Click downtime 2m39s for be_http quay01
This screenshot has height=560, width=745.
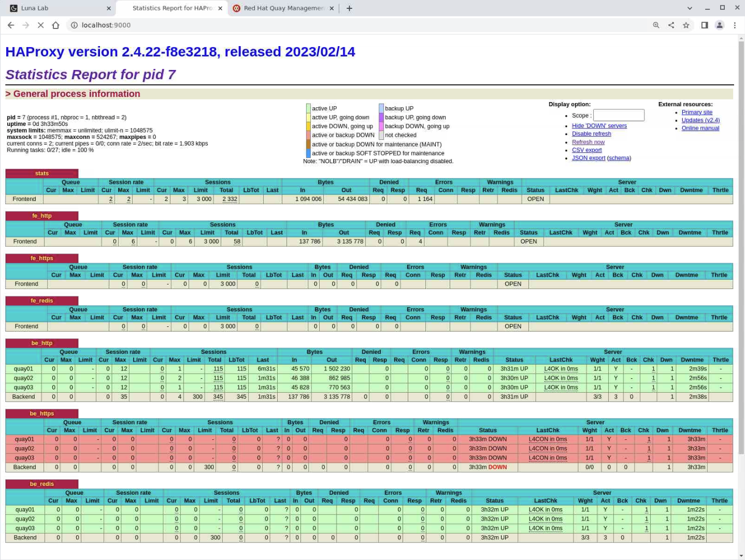(698, 369)
